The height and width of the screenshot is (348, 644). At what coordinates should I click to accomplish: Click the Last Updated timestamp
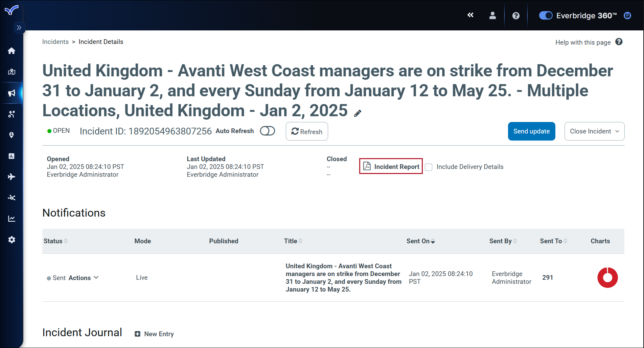point(225,167)
